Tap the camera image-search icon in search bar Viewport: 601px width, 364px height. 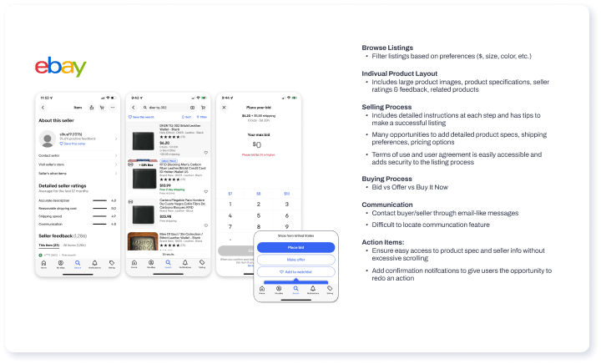click(x=193, y=108)
